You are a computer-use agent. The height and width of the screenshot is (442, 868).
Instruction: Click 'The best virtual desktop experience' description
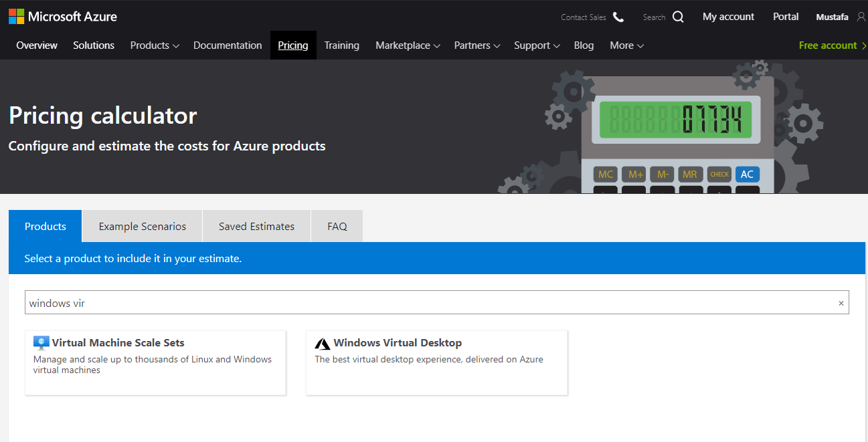429,359
